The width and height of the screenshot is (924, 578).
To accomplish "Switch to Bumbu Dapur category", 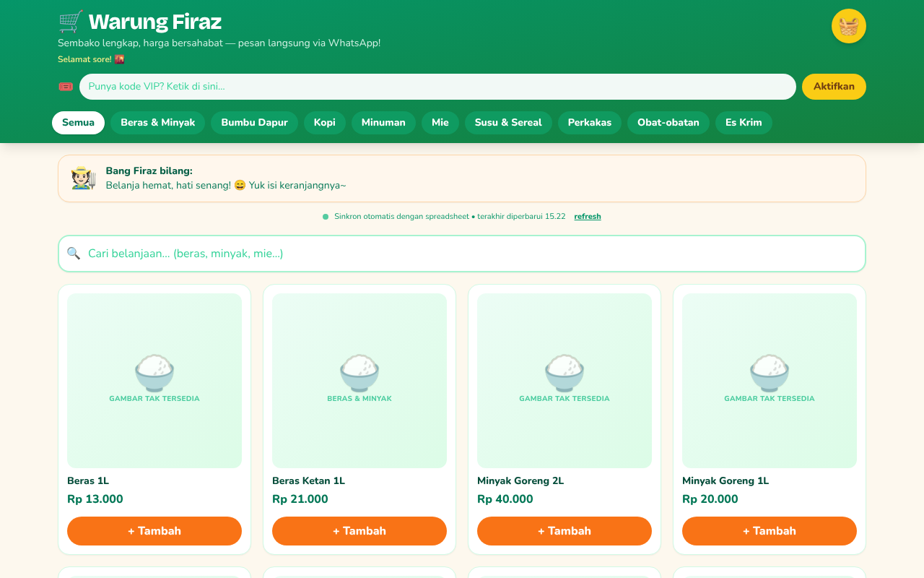I will (x=254, y=123).
